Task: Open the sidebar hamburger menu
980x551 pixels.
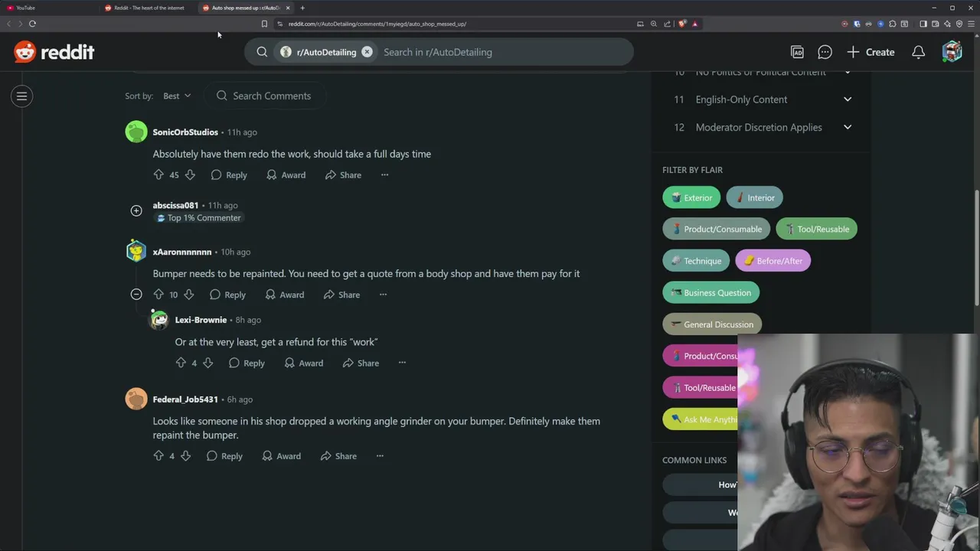Action: pos(22,96)
